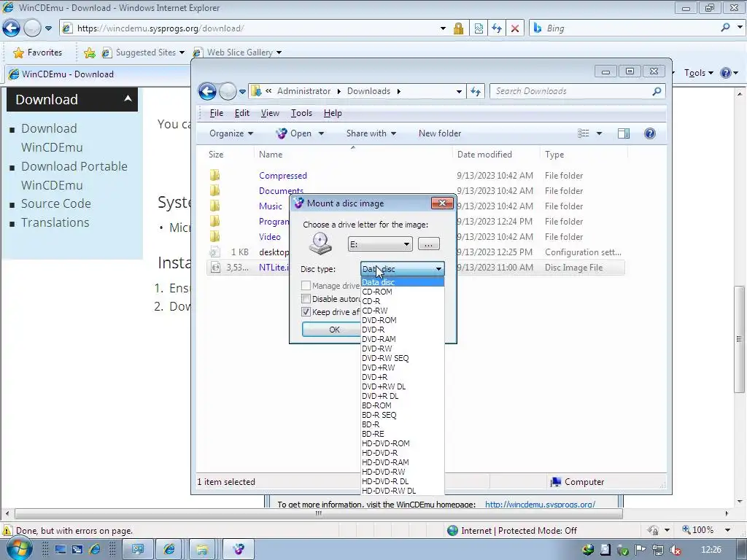747x560 pixels.
Task: Click the Explorer help question mark icon
Action: 649,133
